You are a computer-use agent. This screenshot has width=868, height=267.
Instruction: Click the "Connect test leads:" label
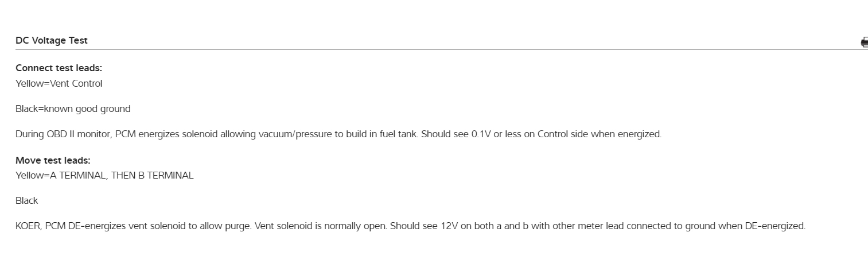pyautogui.click(x=59, y=68)
